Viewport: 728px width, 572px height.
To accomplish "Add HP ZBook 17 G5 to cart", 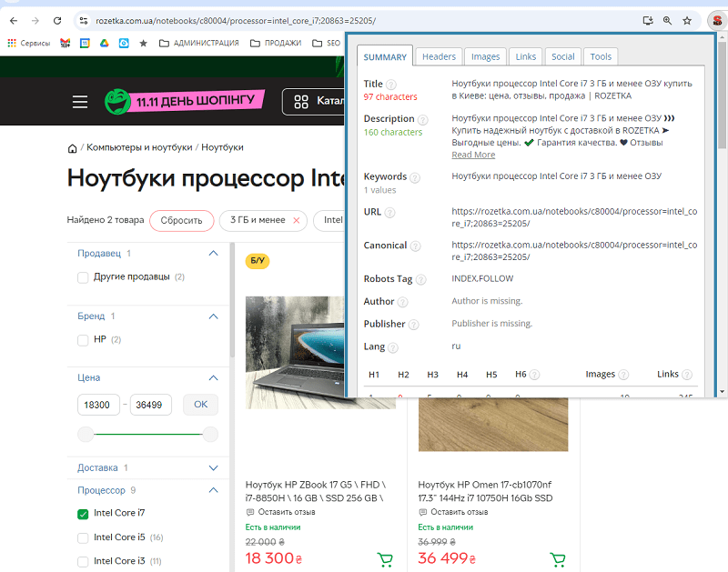I will (x=385, y=559).
